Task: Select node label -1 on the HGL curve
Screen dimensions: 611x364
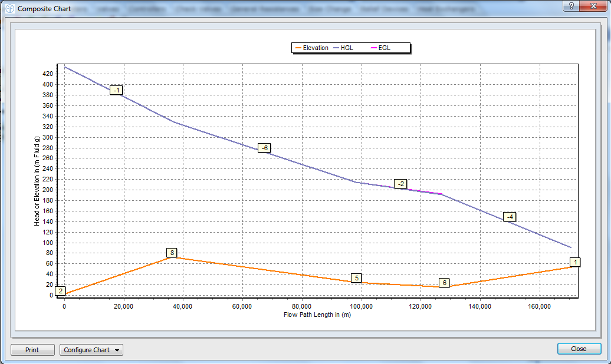Action: coord(116,90)
